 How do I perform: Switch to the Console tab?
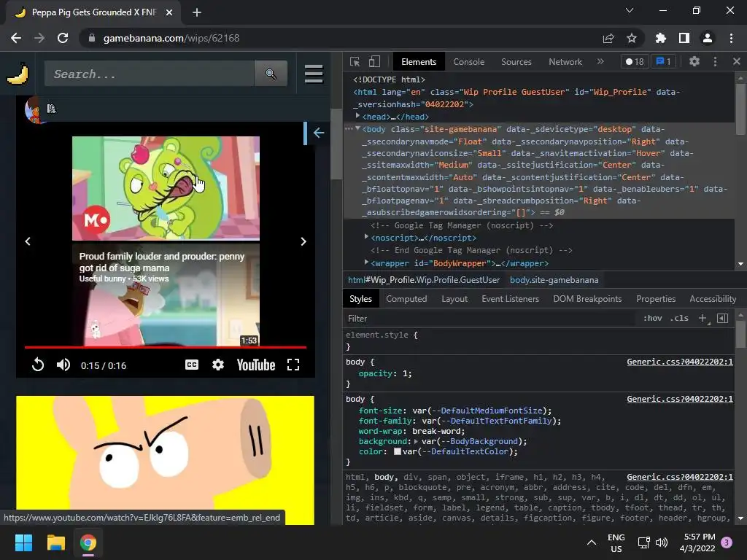pyautogui.click(x=469, y=62)
